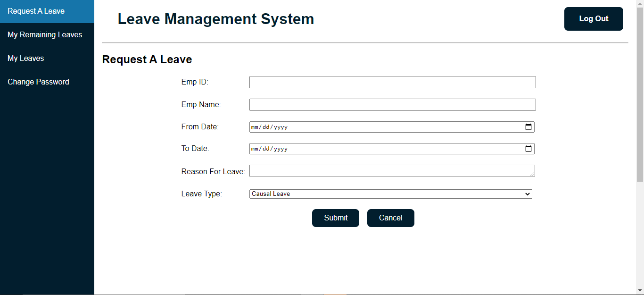Expand the Leave Type dropdown arrow
Viewport: 644px width, 295px height.
point(527,194)
